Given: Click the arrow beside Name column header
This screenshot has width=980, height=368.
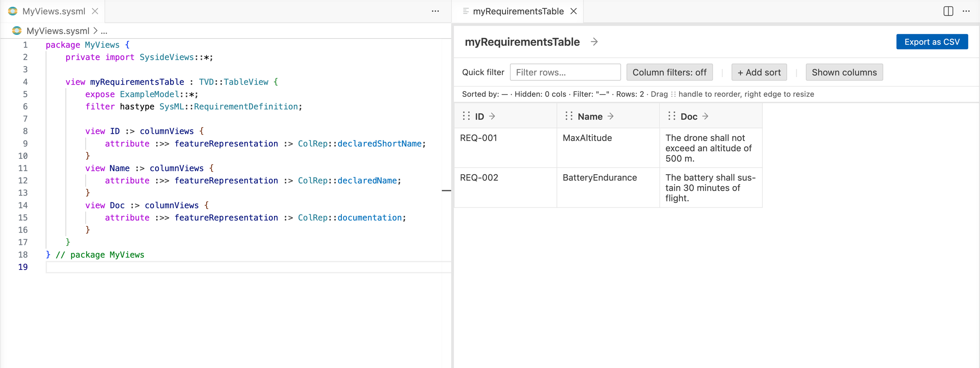Looking at the screenshot, I should [x=611, y=116].
